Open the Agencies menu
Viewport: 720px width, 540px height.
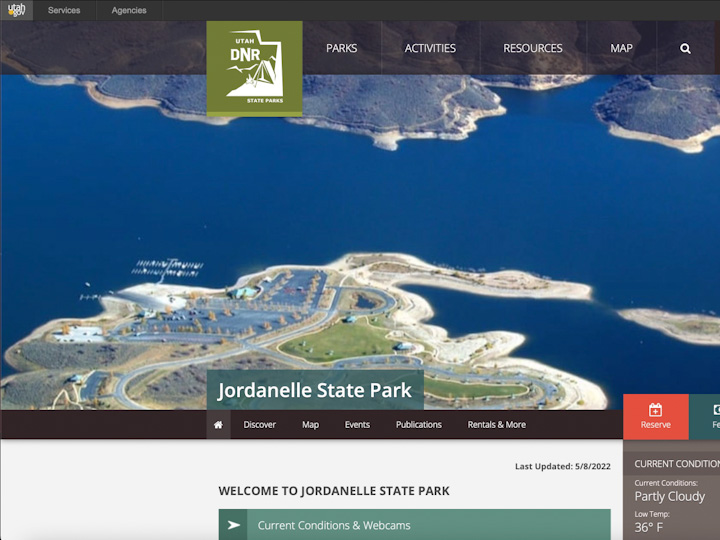click(x=129, y=10)
